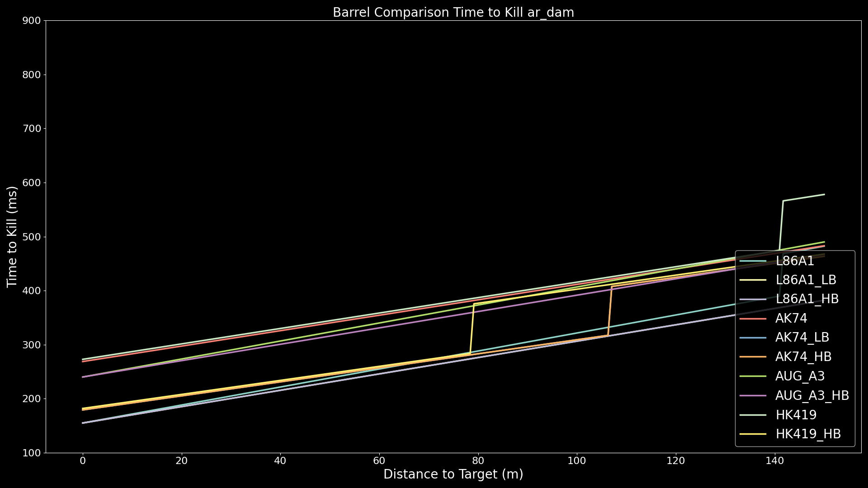Click the 140 tick on x-axis
This screenshot has height=488, width=868.
tap(774, 461)
